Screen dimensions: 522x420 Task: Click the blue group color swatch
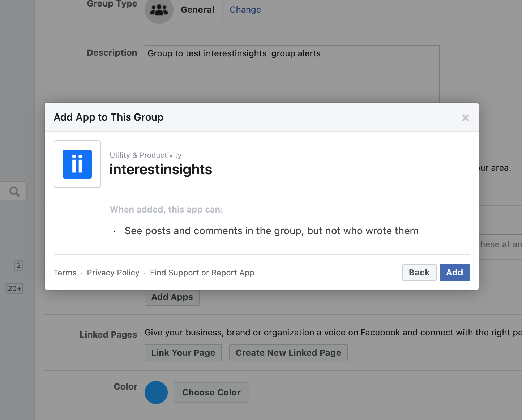coord(156,393)
